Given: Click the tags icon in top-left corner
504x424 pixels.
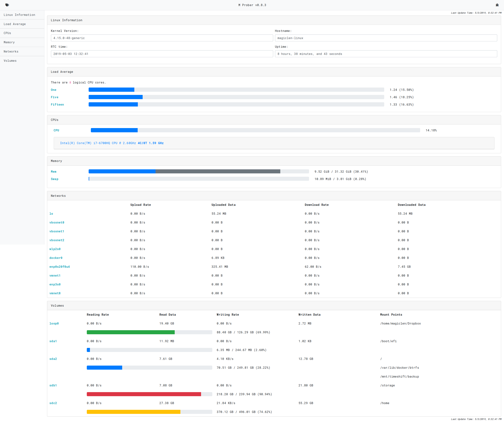Looking at the screenshot, I should pyautogui.click(x=7, y=5).
